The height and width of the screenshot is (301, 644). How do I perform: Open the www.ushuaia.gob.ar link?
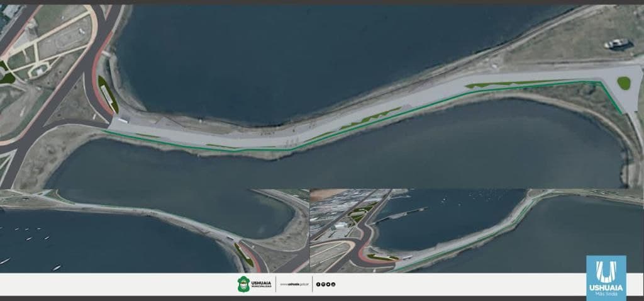coord(294,285)
